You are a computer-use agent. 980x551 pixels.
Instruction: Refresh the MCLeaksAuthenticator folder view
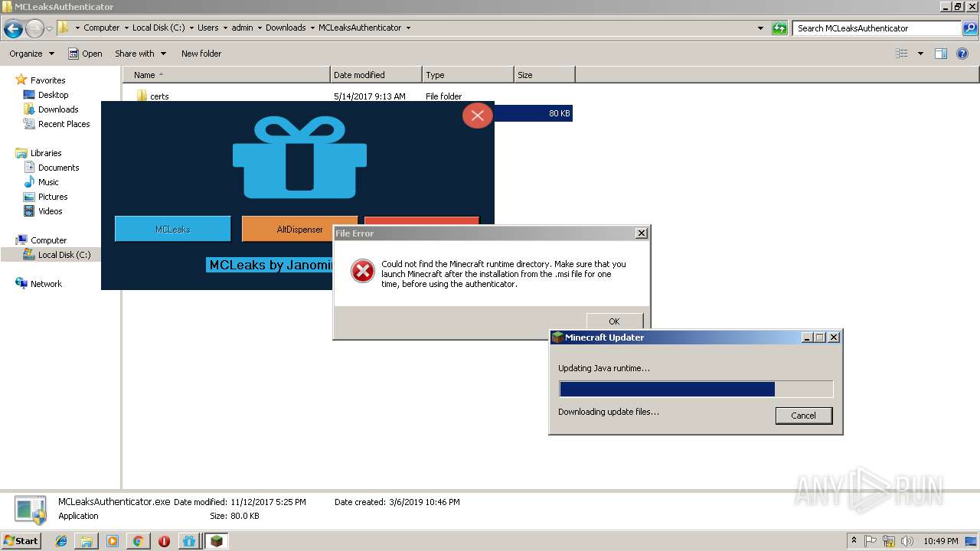click(x=779, y=28)
